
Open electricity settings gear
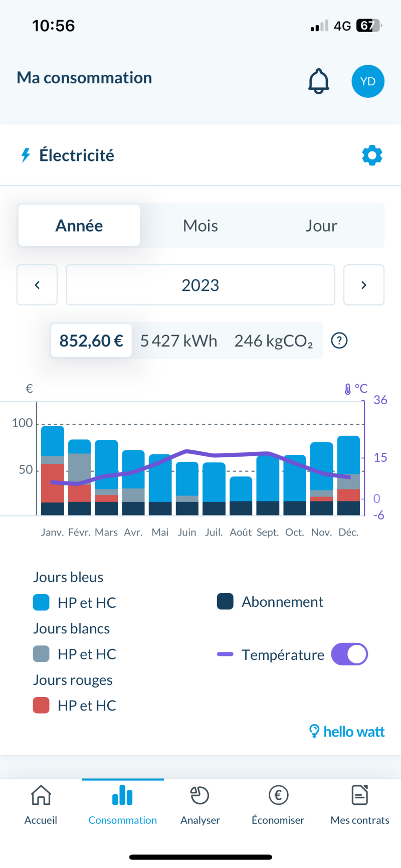pos(372,155)
